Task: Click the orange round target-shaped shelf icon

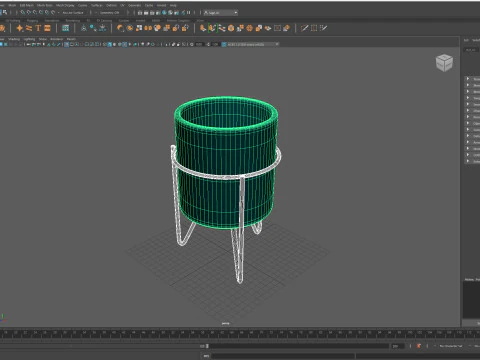Action: (249, 28)
